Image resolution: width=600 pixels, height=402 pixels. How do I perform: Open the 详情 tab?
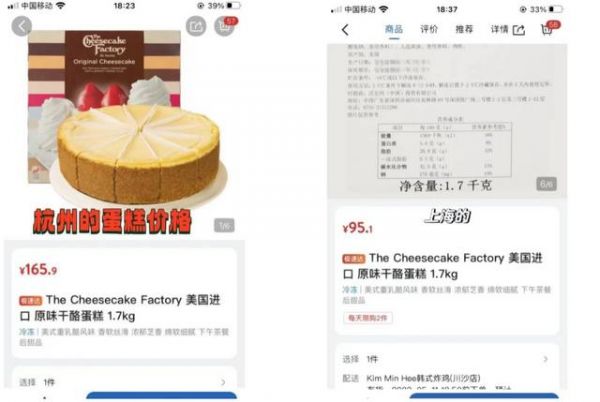coord(499,29)
